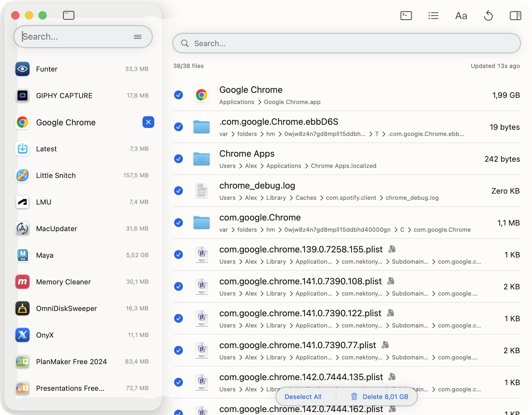Click the 'Applications' path segment under Google Chrome
The width and height of the screenshot is (532, 415).
pyautogui.click(x=237, y=102)
